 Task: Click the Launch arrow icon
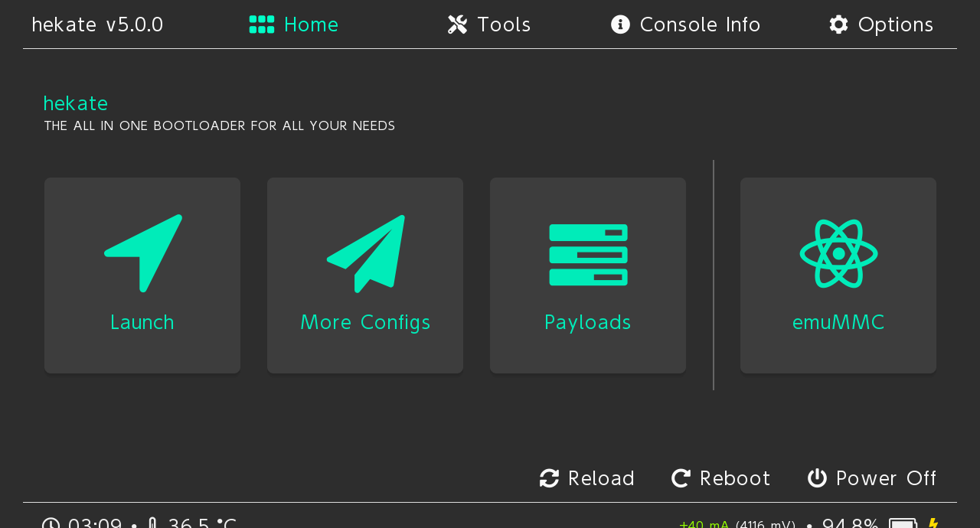143,253
